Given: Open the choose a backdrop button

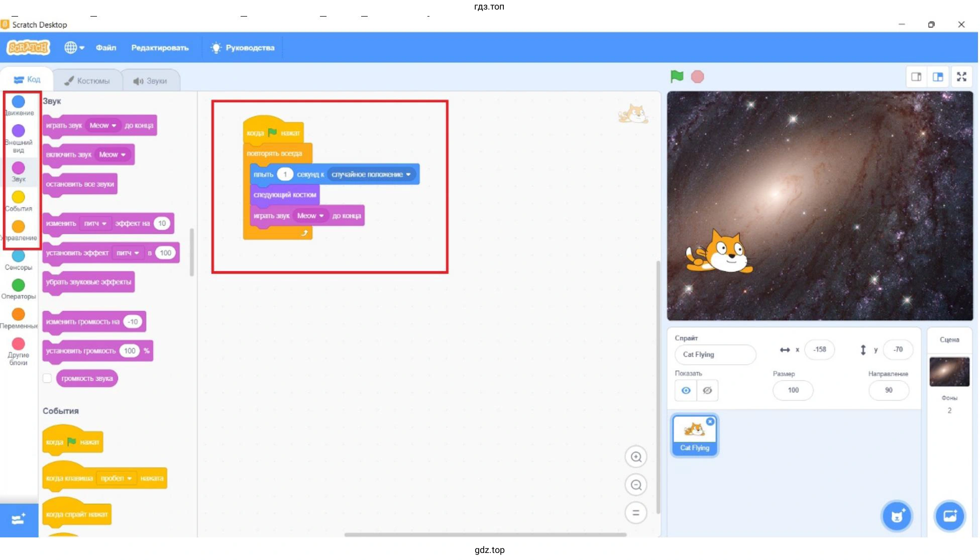Looking at the screenshot, I should (951, 516).
